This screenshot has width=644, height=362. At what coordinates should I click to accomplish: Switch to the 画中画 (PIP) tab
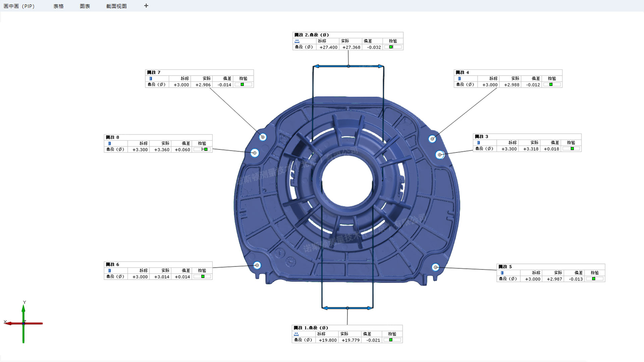(19, 6)
